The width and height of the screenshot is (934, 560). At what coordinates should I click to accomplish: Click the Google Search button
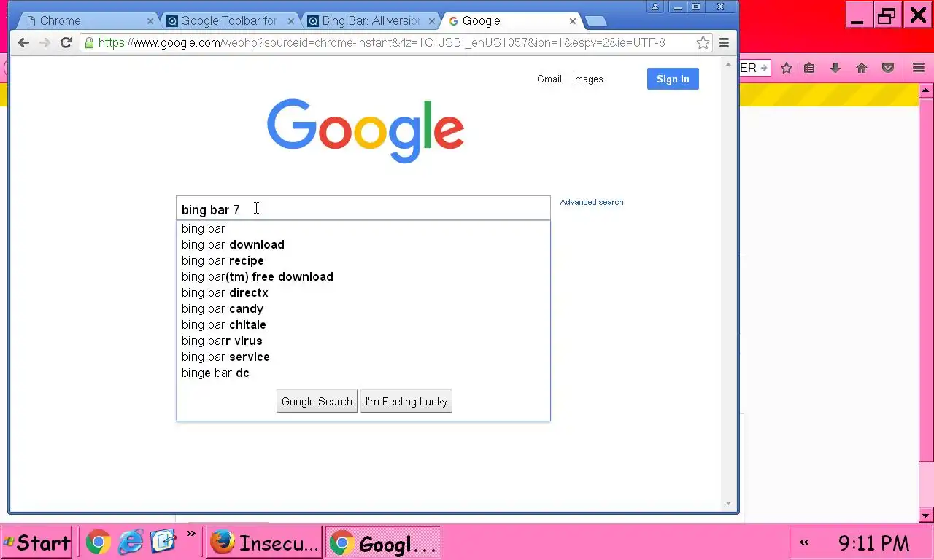(x=317, y=402)
